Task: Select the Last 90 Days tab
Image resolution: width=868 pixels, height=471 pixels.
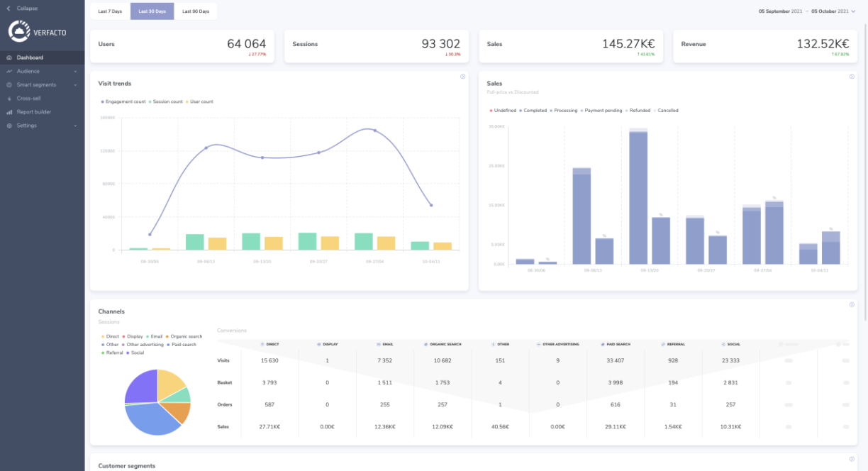Action: [x=196, y=11]
